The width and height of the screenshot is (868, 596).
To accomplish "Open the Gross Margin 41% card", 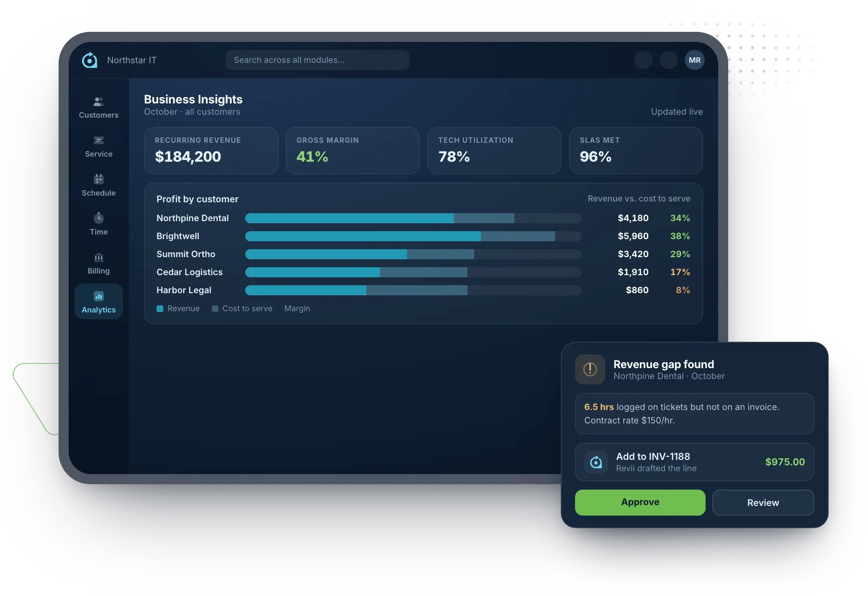I will pos(352,150).
